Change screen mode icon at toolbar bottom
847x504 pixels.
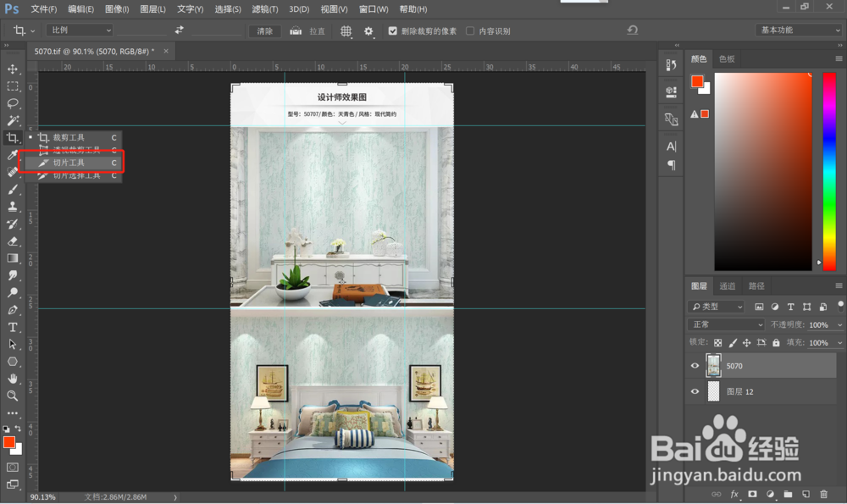(x=13, y=485)
